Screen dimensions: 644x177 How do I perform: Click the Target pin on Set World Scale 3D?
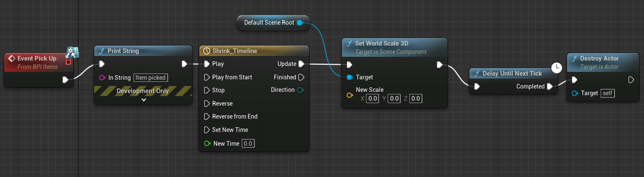349,77
